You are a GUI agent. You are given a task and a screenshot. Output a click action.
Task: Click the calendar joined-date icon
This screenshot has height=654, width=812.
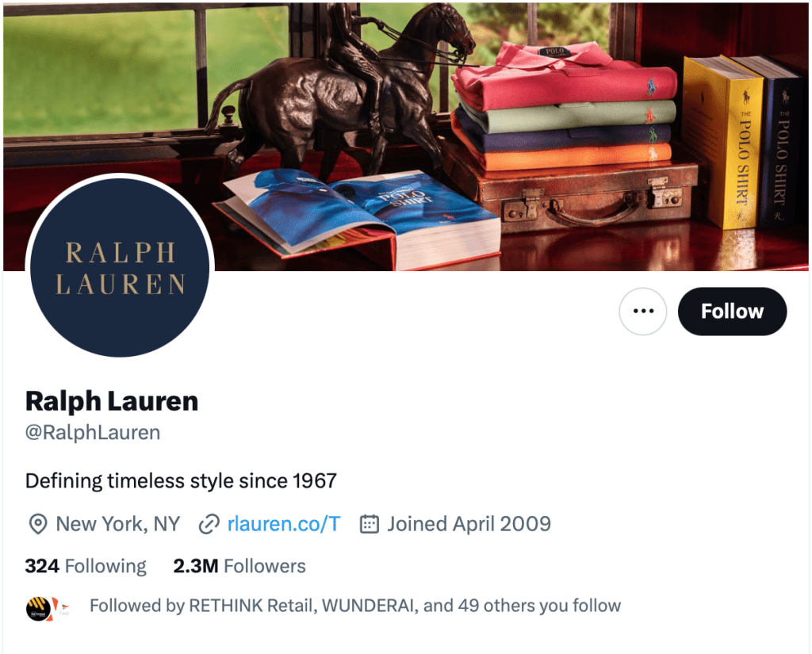[x=370, y=524]
